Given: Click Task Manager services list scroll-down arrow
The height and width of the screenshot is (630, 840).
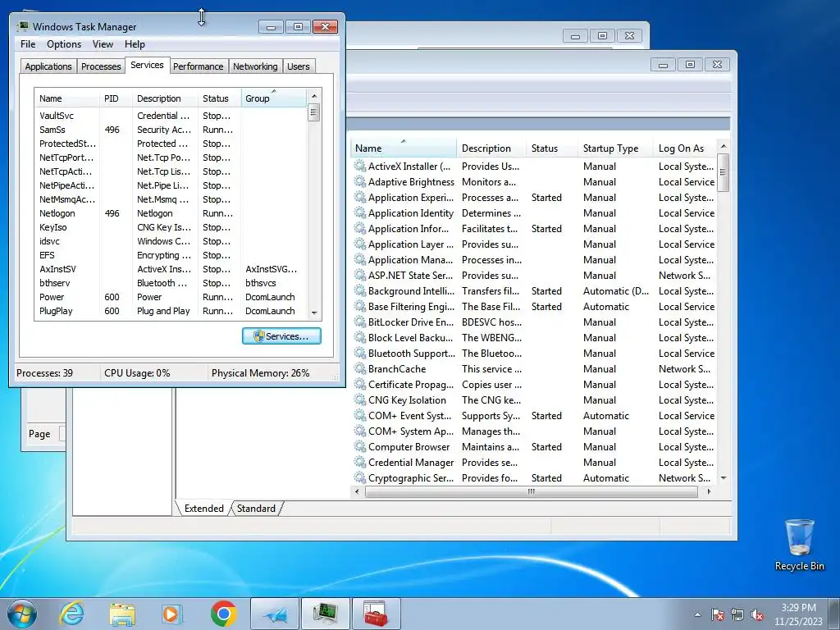Looking at the screenshot, I should click(314, 313).
